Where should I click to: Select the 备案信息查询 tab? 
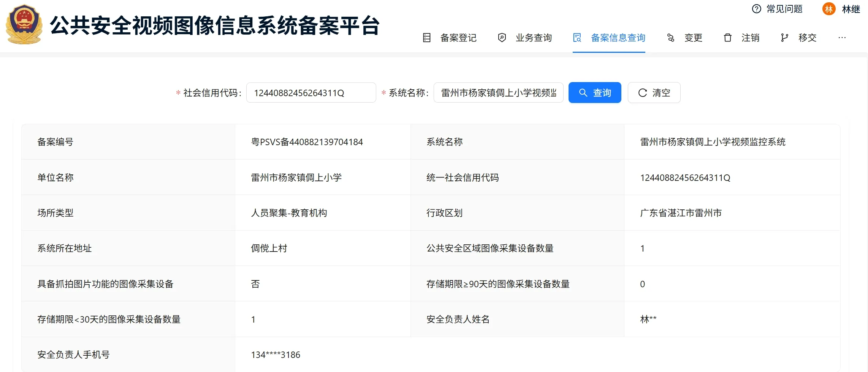(609, 38)
